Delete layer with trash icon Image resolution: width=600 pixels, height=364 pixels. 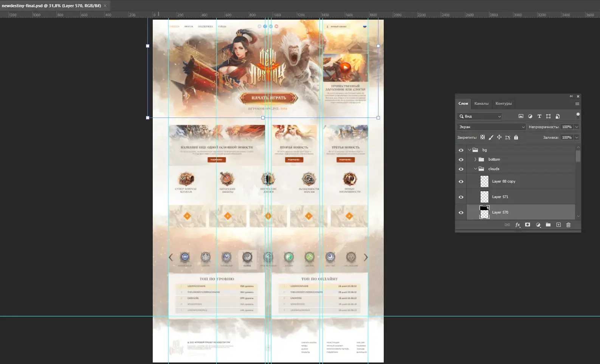pyautogui.click(x=568, y=225)
